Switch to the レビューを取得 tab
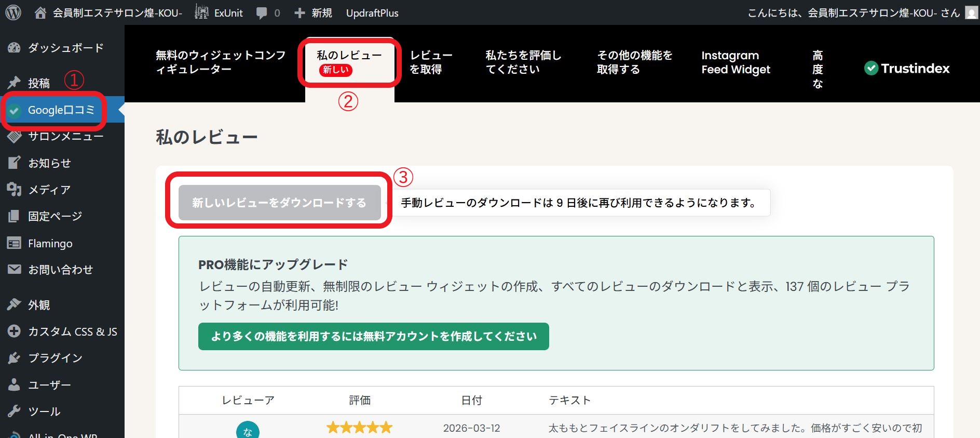The image size is (980, 438). click(x=430, y=62)
